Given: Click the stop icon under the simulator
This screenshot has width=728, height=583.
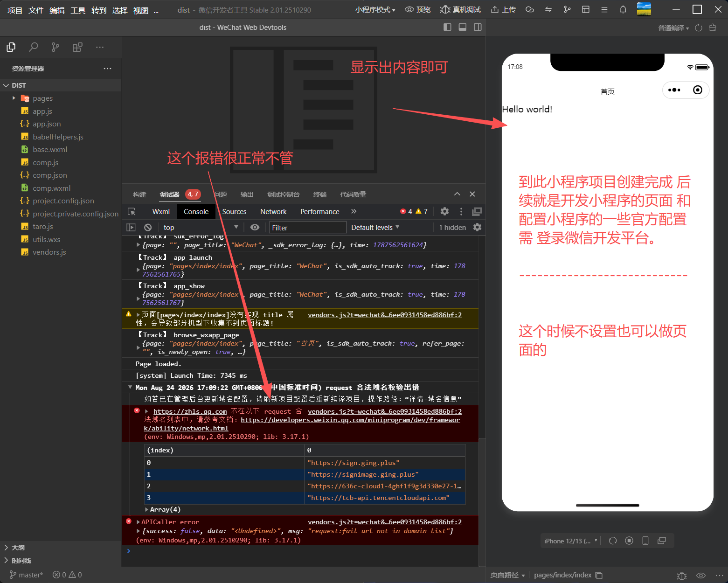Looking at the screenshot, I should [629, 541].
